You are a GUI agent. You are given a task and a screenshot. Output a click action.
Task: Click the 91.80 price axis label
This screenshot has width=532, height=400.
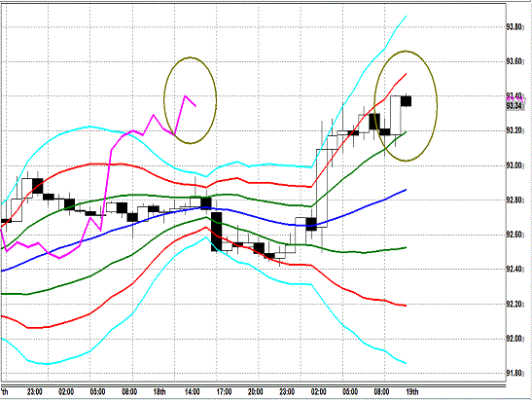tap(515, 373)
